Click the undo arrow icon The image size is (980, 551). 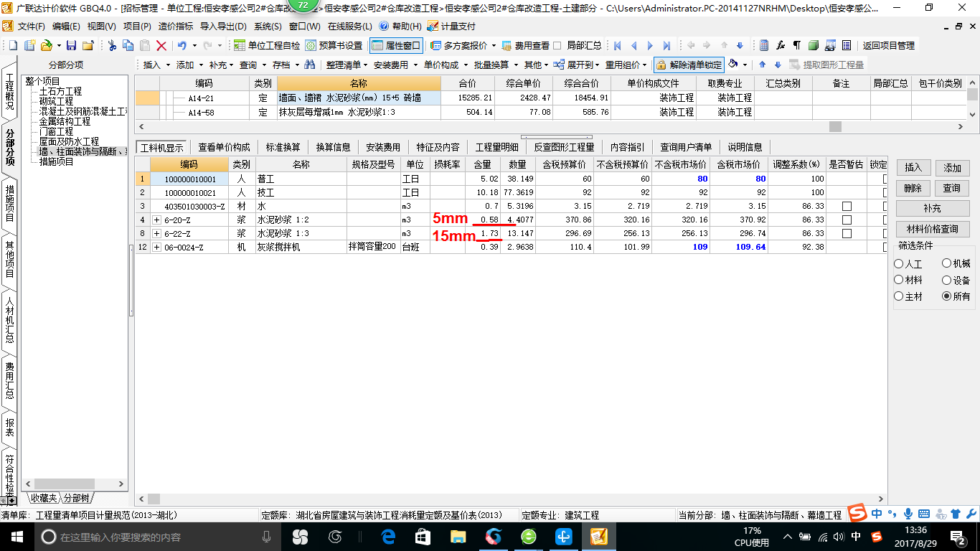tap(182, 45)
